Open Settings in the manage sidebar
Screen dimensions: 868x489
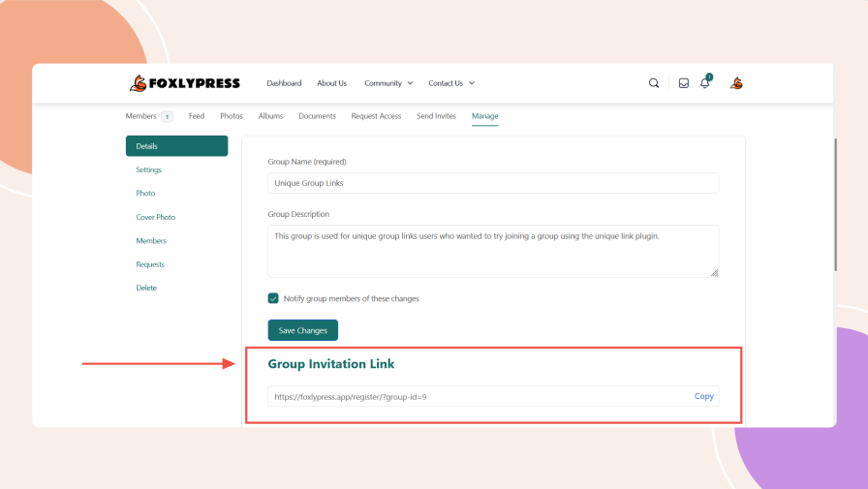click(x=149, y=169)
